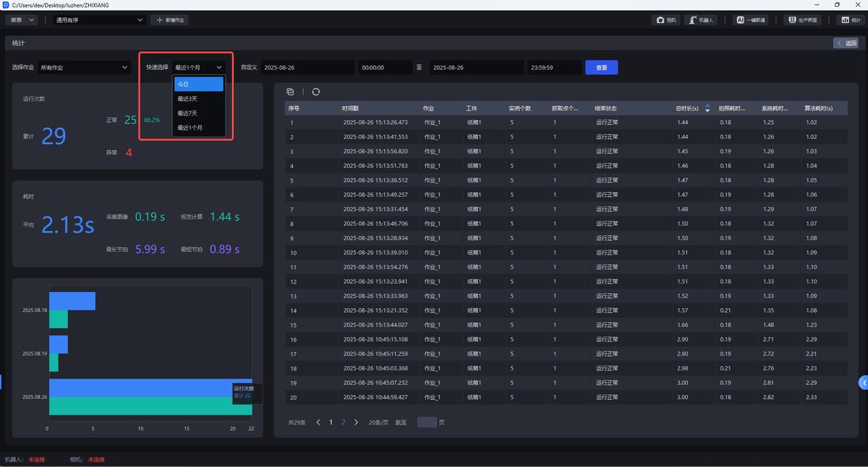Screen dimensions: 868x467
Task: Open the 选择作业 所有作业 dropdown
Action: pos(83,68)
